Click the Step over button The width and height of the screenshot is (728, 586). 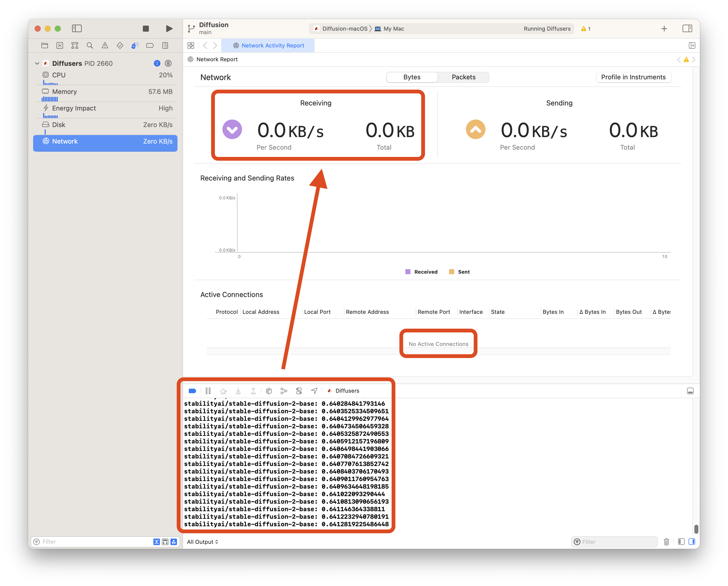tap(223, 391)
